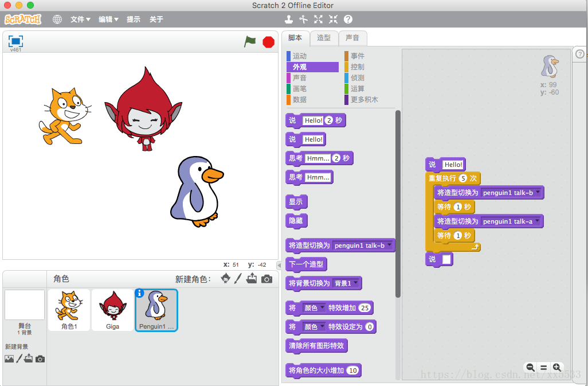
Task: Click the red stop sign button
Action: point(269,42)
